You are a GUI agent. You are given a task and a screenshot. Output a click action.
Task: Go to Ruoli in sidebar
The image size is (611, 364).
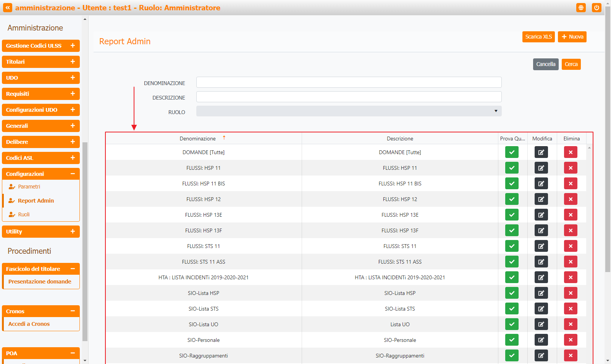[x=24, y=214]
